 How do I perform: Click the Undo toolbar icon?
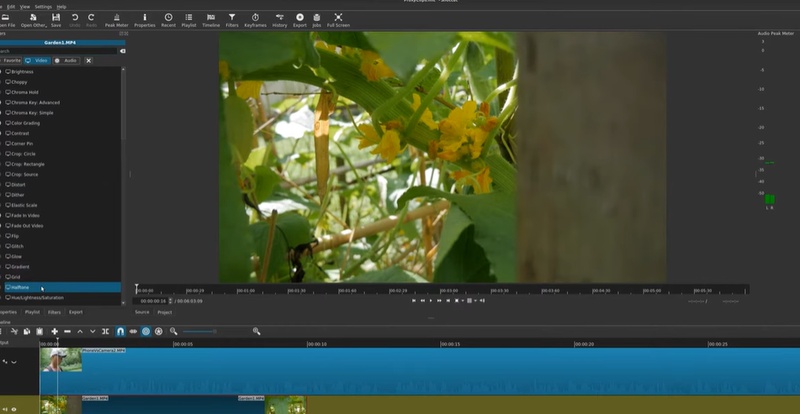tap(74, 20)
